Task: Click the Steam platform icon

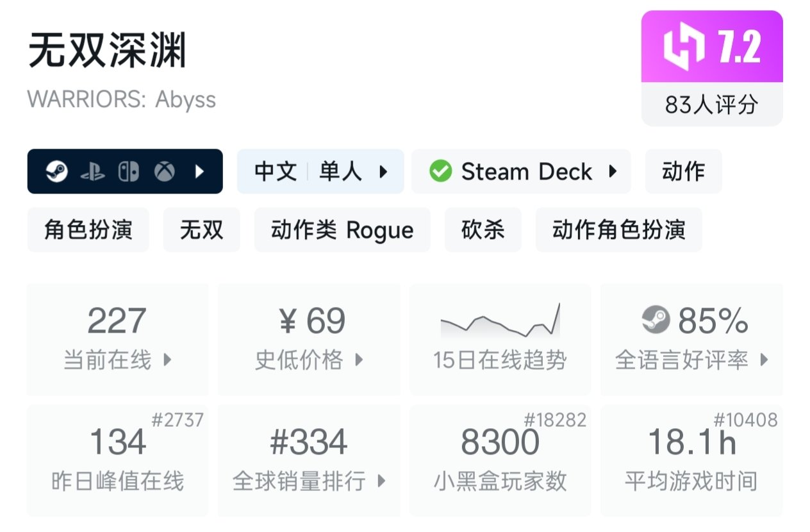Action: point(57,172)
